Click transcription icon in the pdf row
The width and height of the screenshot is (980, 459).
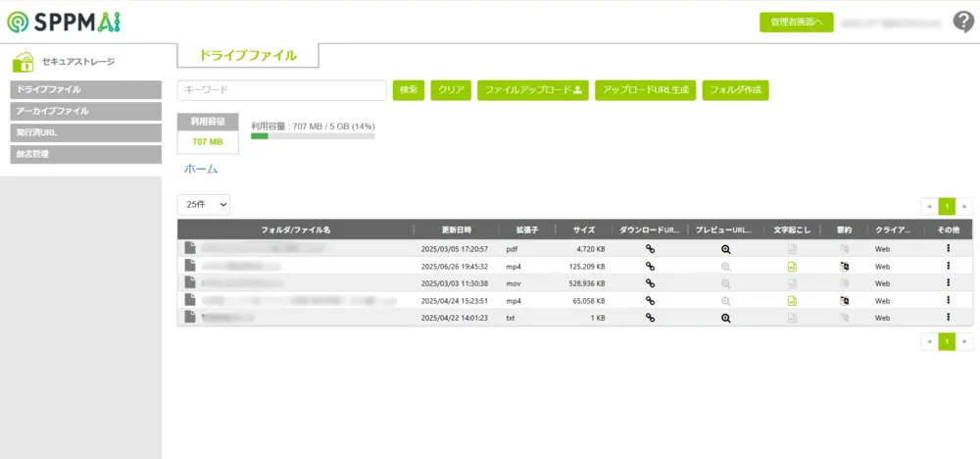[792, 249]
